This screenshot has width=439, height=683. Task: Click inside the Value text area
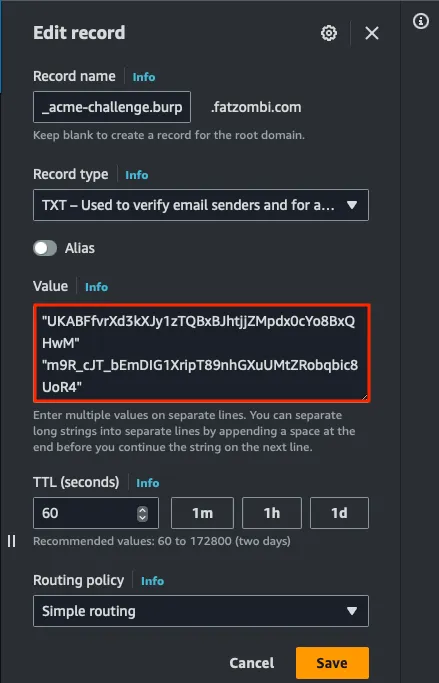[202, 353]
